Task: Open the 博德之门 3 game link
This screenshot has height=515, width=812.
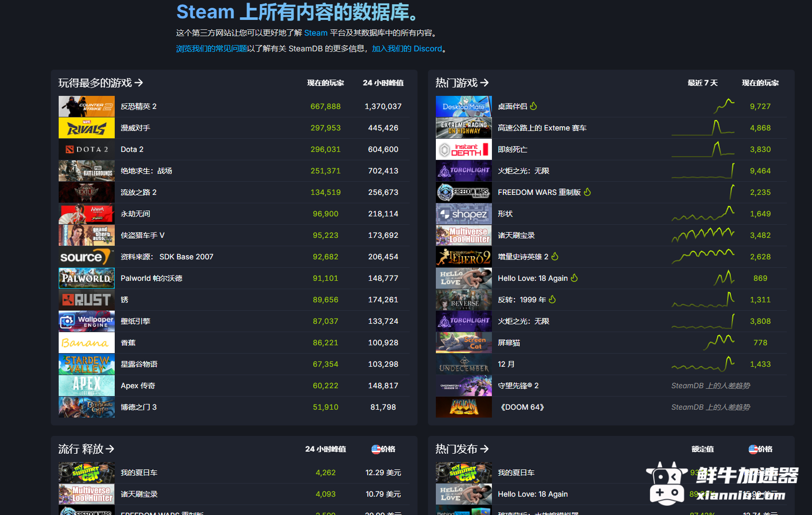Action: coord(139,407)
